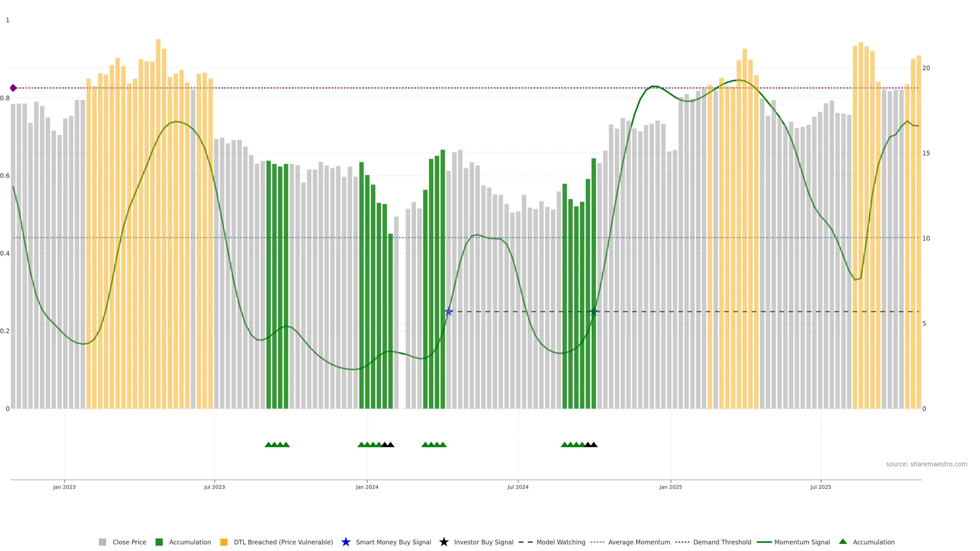Viewport: 980px width, 551px height.
Task: Click the orange DTL Breached legend square
Action: (x=224, y=542)
